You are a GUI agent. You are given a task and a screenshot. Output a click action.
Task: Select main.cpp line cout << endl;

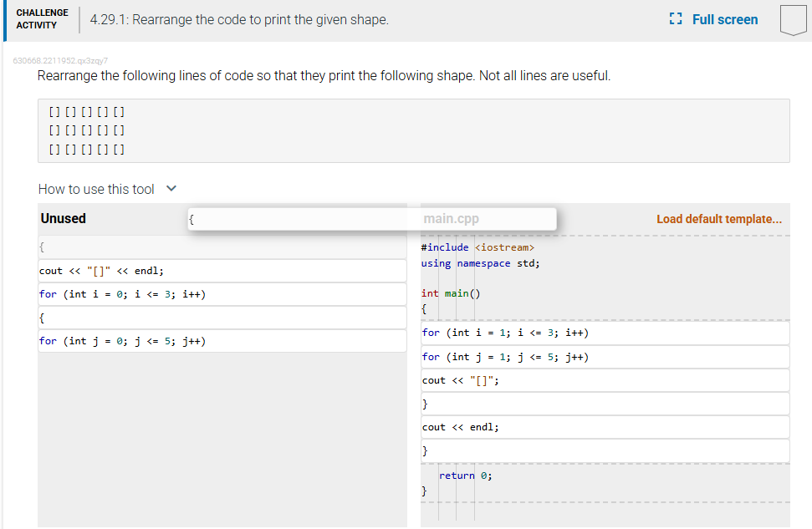click(x=605, y=427)
